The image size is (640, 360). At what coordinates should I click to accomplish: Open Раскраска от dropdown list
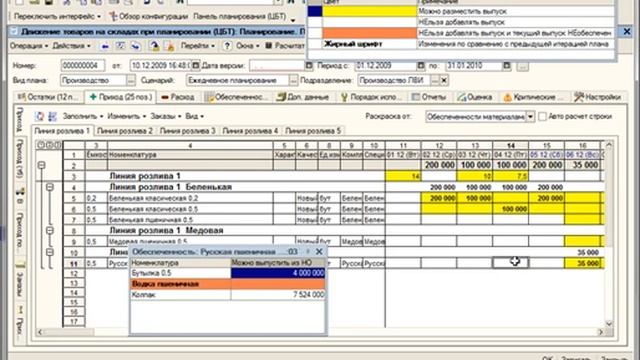point(530,117)
